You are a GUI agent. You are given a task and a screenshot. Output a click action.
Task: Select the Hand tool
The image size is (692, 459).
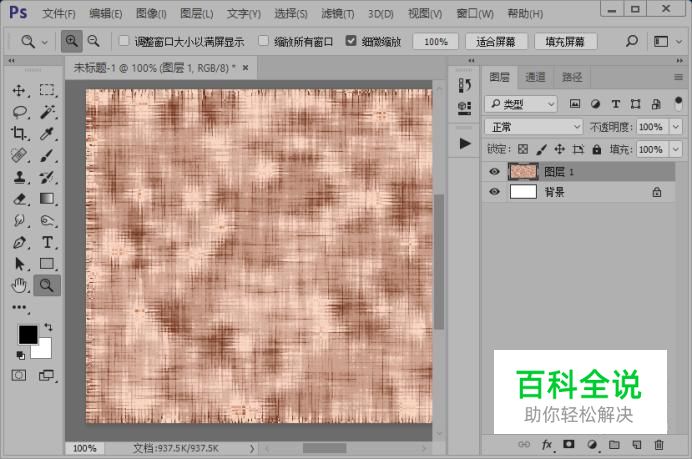pos(19,286)
